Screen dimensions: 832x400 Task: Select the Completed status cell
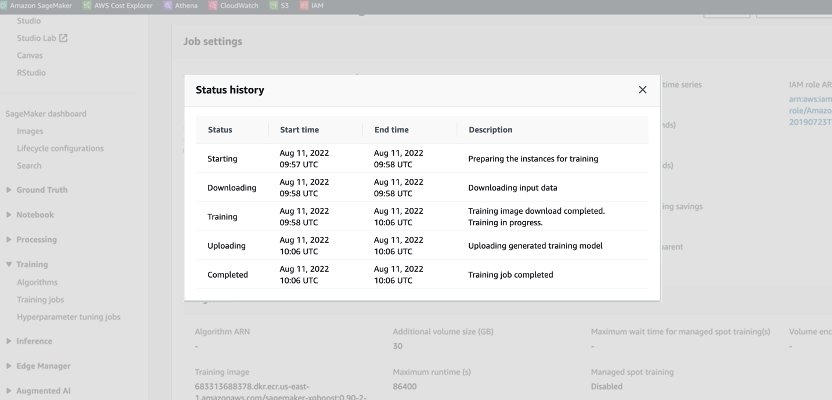(x=228, y=275)
